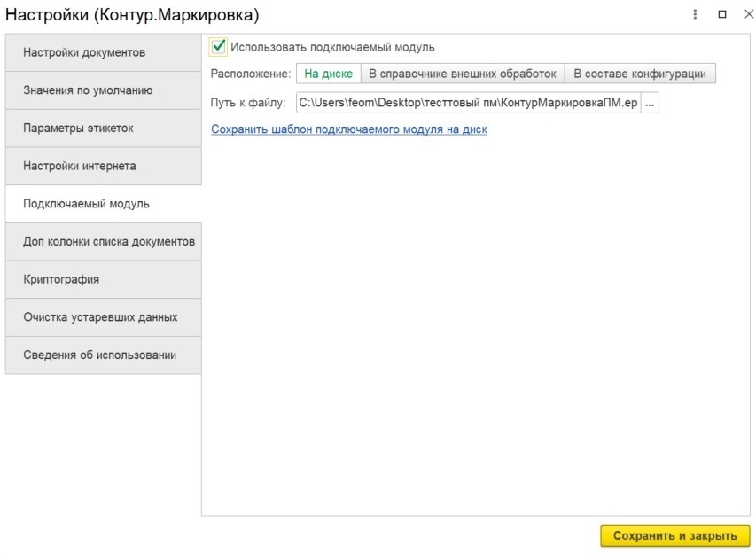The height and width of the screenshot is (554, 756).
Task: Choose В составе конфигурации location
Action: click(640, 74)
